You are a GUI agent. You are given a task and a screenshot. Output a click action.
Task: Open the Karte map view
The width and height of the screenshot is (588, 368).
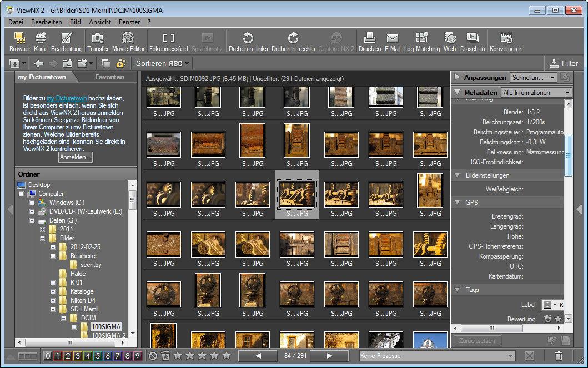pos(41,42)
